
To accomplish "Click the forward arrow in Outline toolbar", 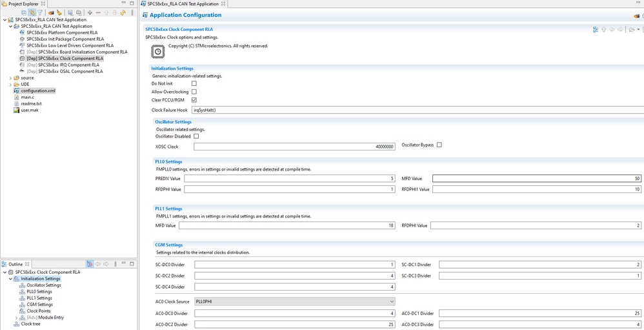I will pyautogui.click(x=106, y=263).
